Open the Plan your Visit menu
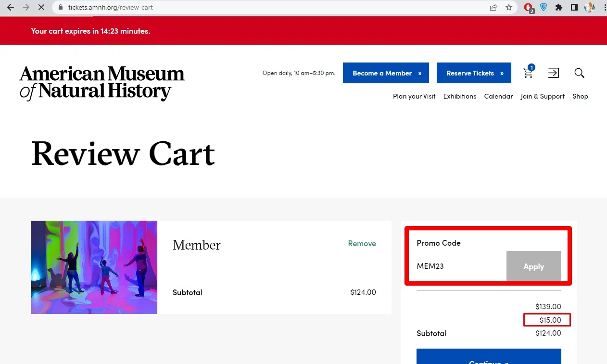This screenshot has width=607, height=364. click(414, 96)
